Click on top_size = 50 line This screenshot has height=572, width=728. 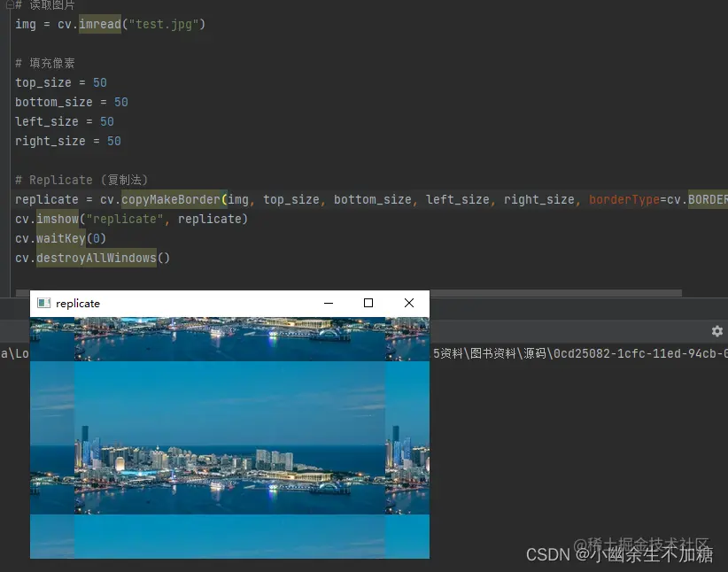pos(61,82)
